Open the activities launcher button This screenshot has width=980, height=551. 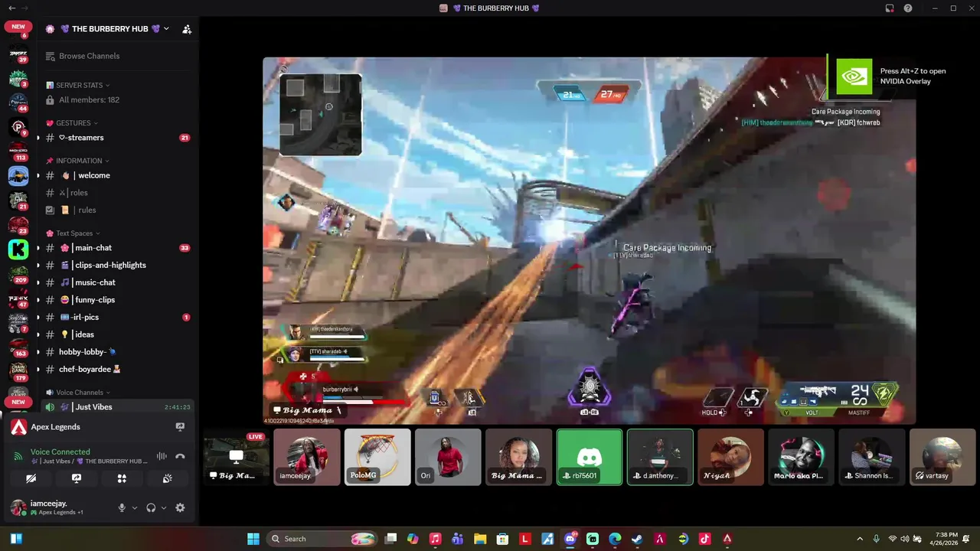click(122, 478)
